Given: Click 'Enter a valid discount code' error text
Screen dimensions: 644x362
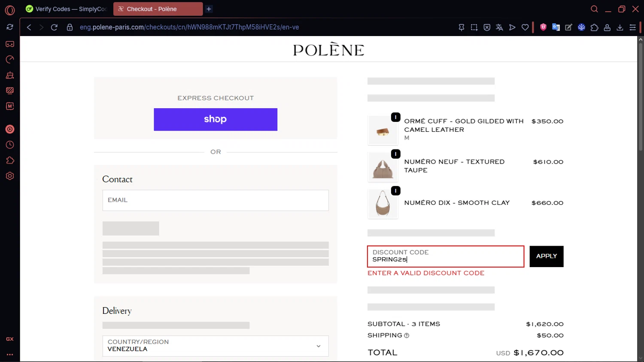Looking at the screenshot, I should (426, 273).
